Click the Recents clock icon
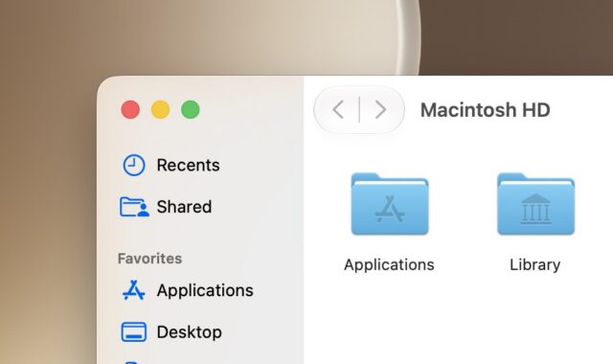Image resolution: width=613 pixels, height=364 pixels. tap(134, 165)
